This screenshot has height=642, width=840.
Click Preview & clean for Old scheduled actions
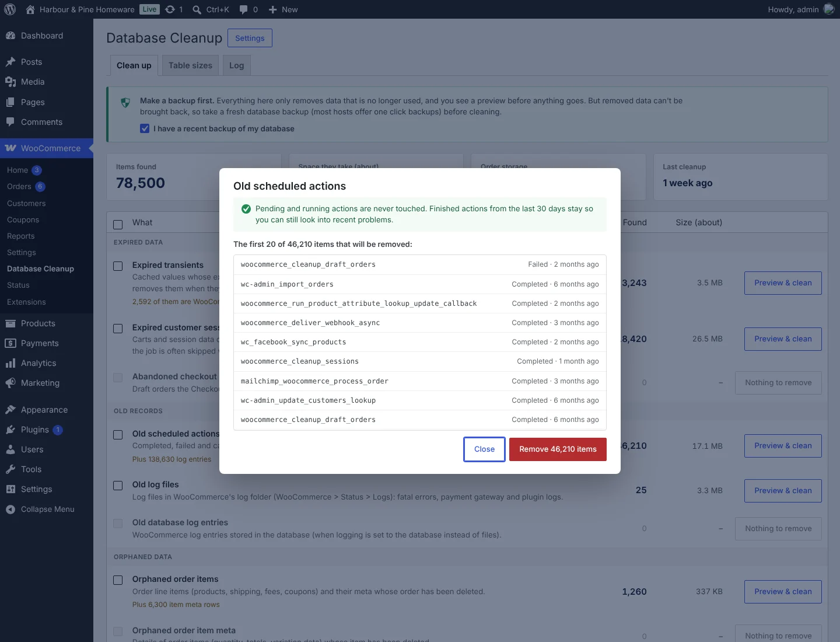coord(783,446)
